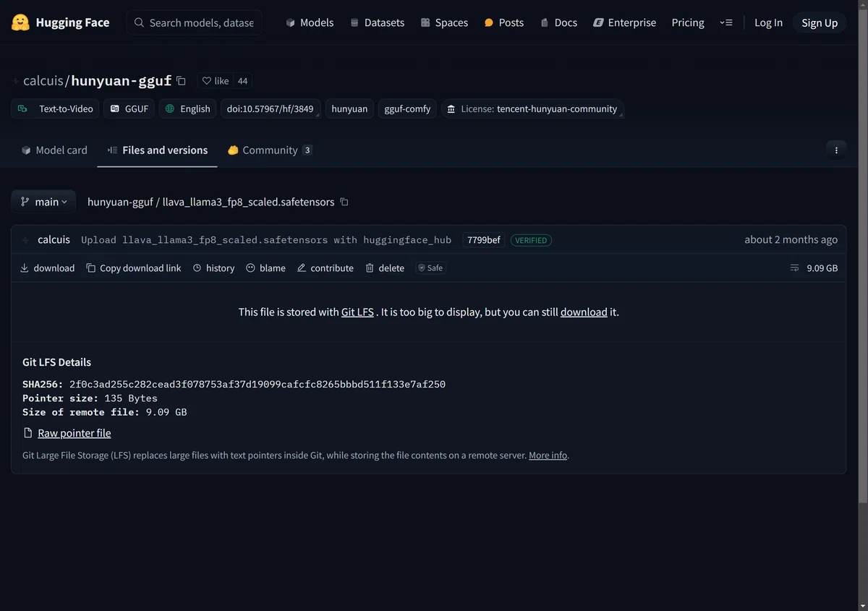
Task: Open hunyuan-gguf repository title link
Action: 122,81
